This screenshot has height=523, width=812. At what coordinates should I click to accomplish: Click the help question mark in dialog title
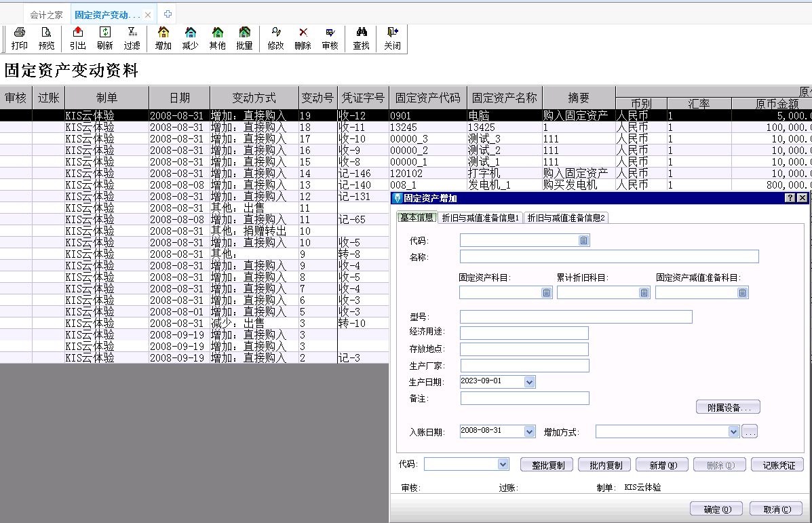point(790,198)
